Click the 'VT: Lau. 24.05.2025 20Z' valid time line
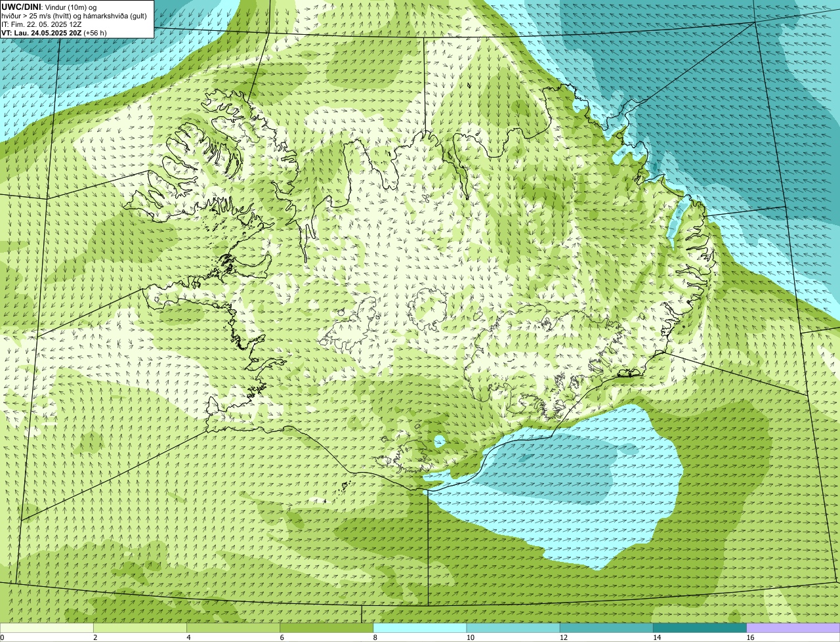840x642 pixels. tap(54, 32)
